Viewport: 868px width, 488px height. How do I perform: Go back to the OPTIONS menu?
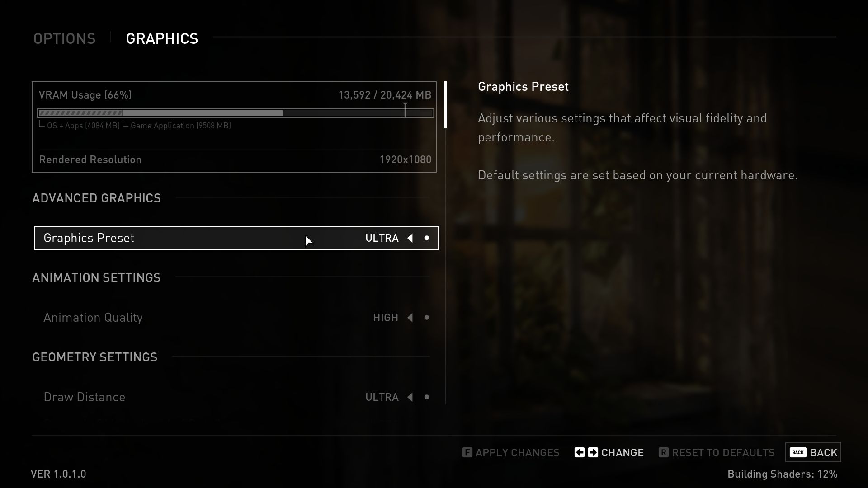click(x=64, y=39)
